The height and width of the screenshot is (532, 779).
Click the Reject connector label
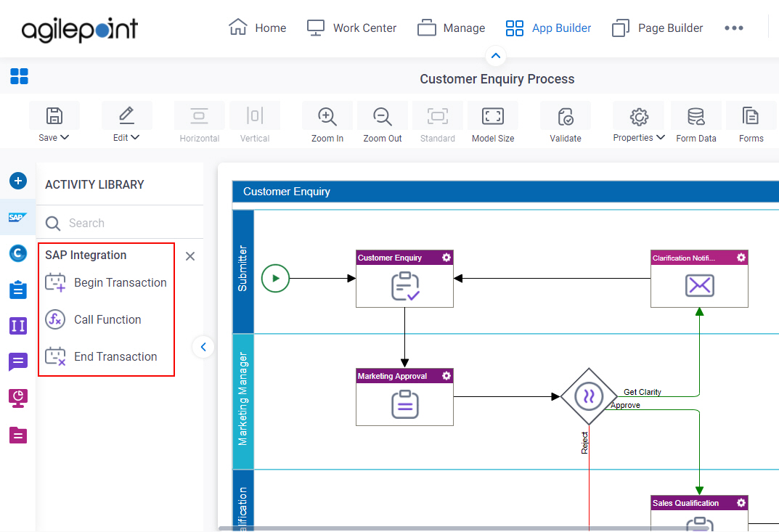pyautogui.click(x=584, y=443)
